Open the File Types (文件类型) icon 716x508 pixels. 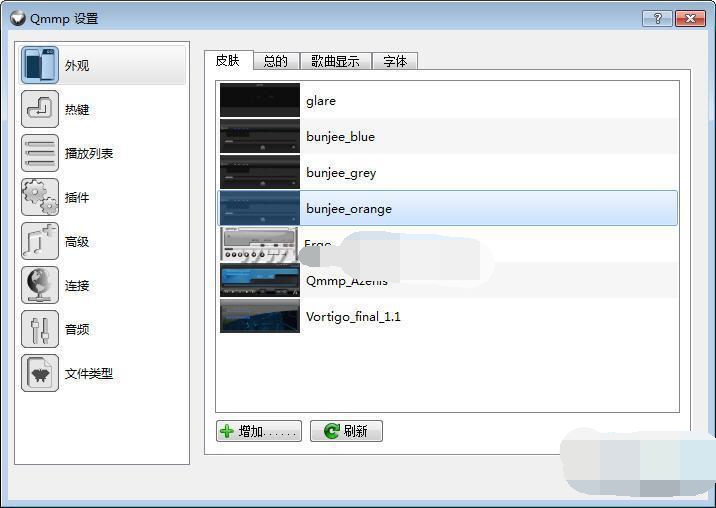click(40, 373)
